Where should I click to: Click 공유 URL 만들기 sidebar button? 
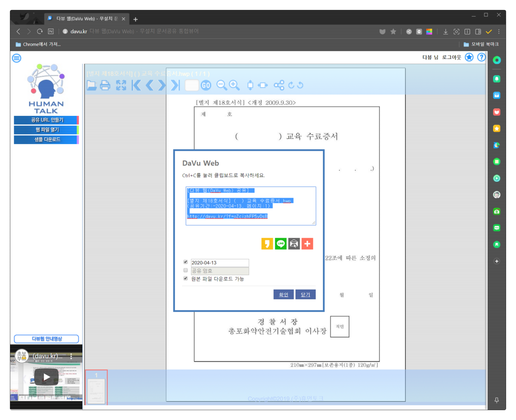(46, 120)
